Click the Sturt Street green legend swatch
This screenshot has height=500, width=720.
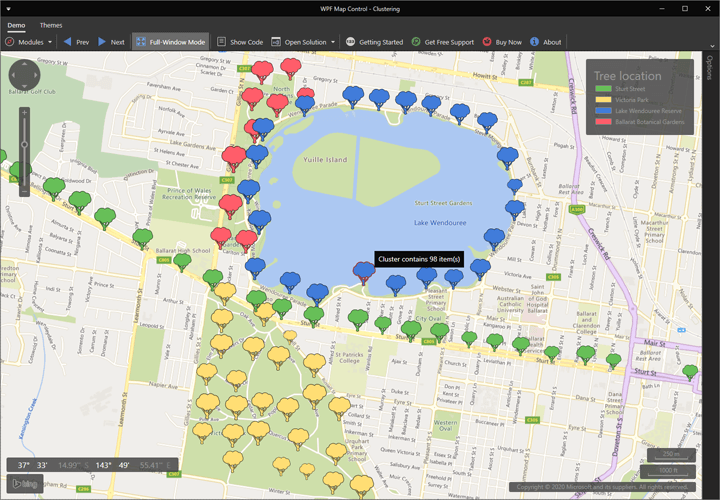602,90
